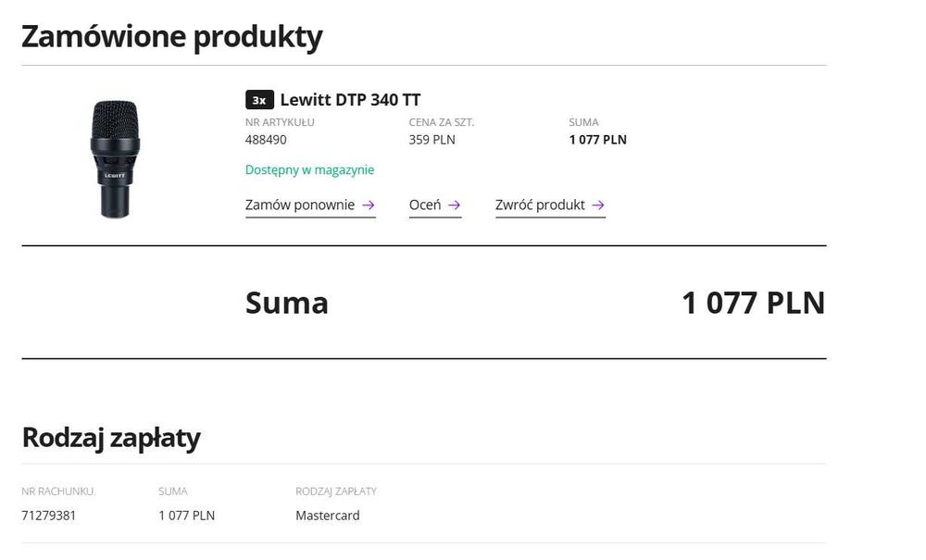Click the arrow icon beside Zwróć produkt

598,205
